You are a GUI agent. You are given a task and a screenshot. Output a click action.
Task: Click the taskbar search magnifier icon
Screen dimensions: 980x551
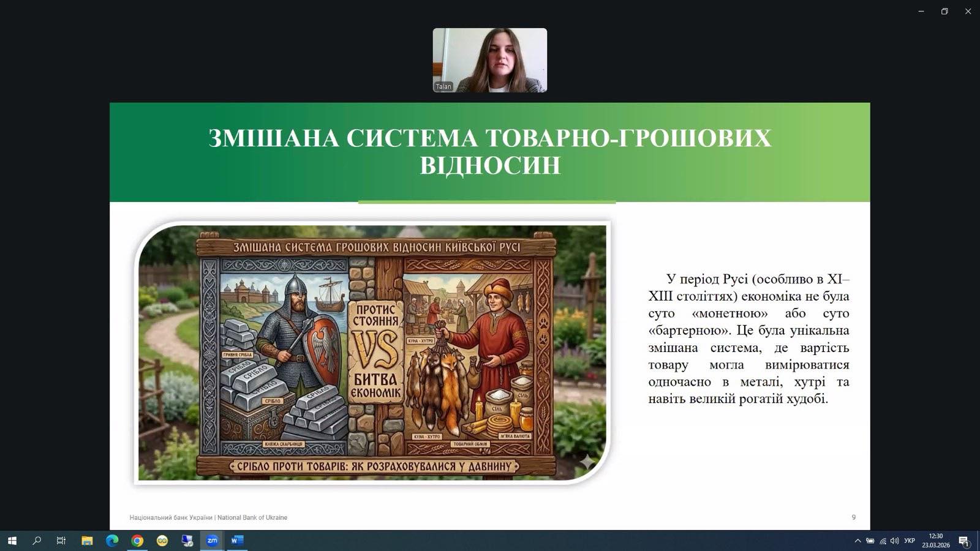(37, 541)
